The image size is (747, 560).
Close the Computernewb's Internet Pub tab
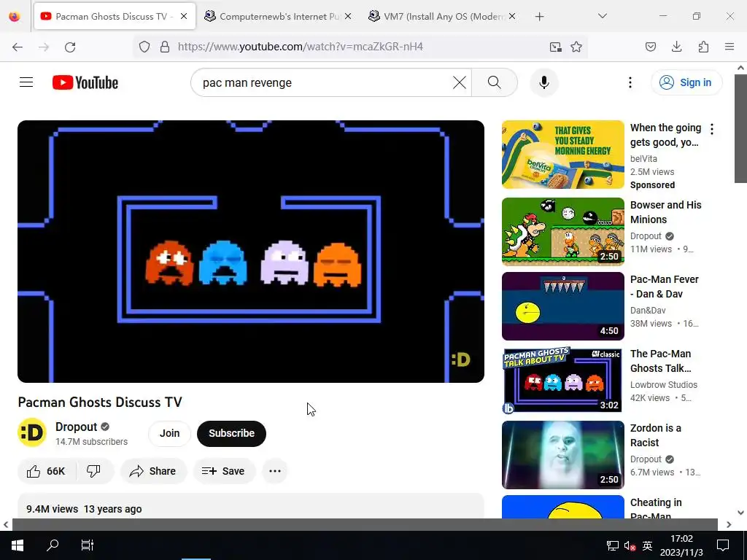(348, 16)
